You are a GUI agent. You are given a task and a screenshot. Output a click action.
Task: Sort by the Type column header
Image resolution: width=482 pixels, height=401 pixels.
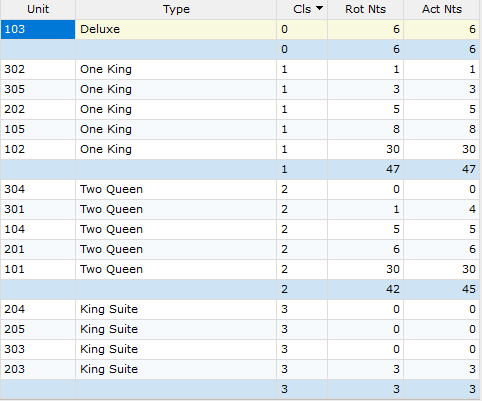(x=176, y=9)
